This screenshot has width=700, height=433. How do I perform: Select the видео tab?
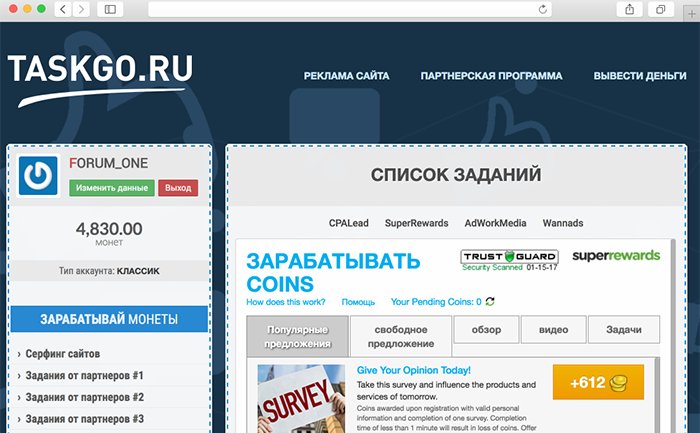click(554, 330)
